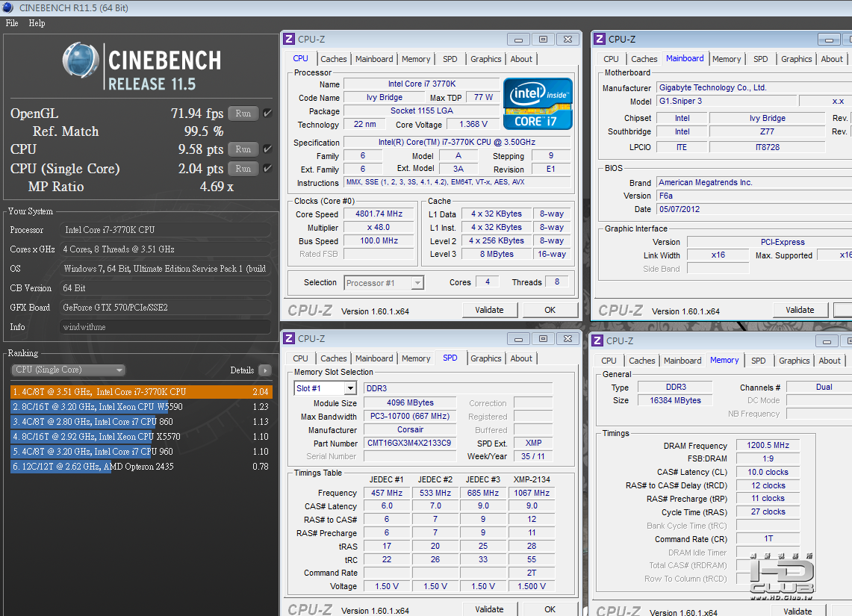This screenshot has width=852, height=616.
Task: Click the Southbridge value Z77
Action: point(767,131)
